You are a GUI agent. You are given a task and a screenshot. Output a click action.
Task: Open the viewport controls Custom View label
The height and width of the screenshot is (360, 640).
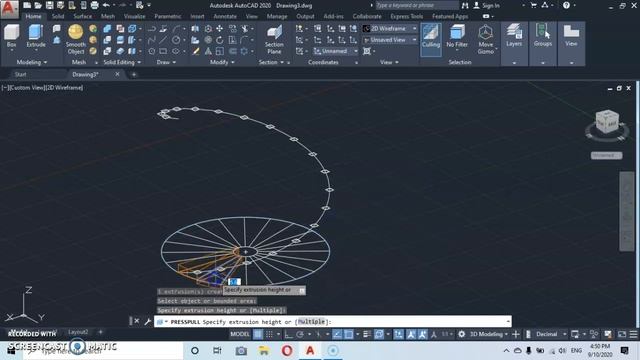27,88
